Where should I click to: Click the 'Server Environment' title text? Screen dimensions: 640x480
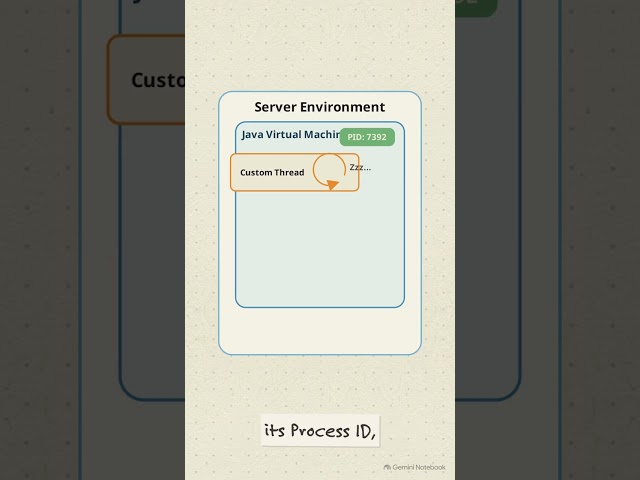(320, 107)
